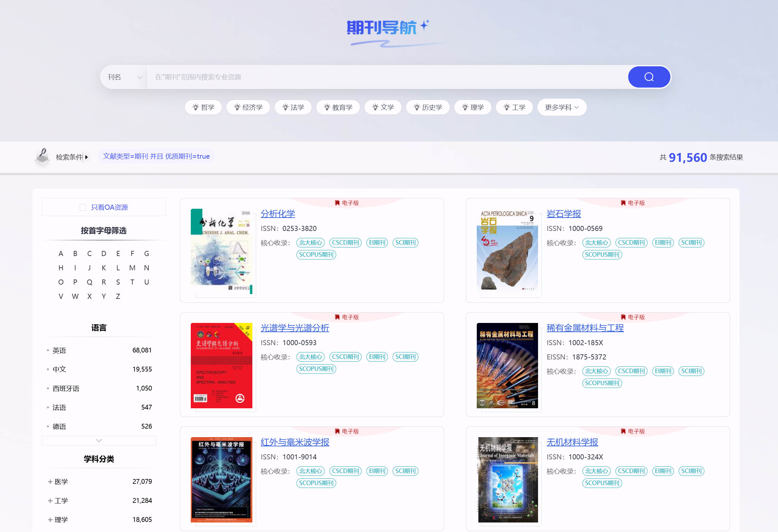Open the 刊名 search field dropdown

click(x=124, y=77)
